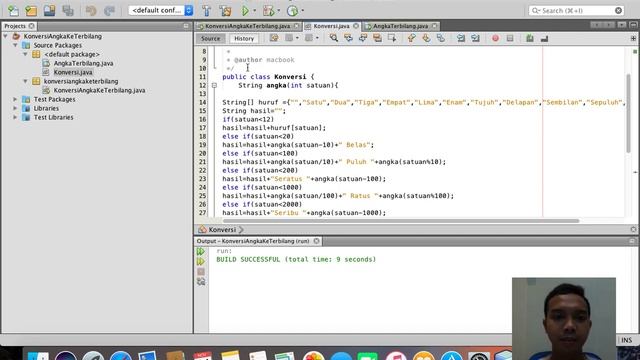Open the Debug Project dropdown arrow
The image size is (640, 360).
click(278, 11)
